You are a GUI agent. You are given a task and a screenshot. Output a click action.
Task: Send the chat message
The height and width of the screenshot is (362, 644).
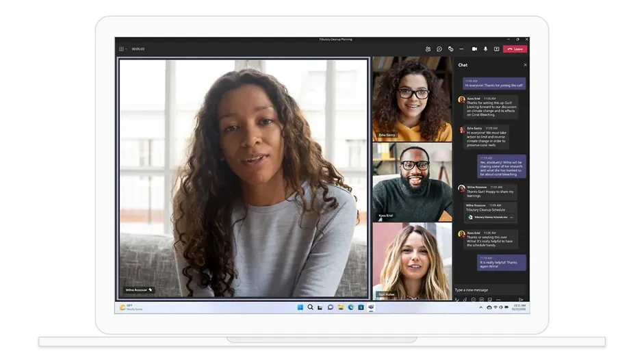point(521,300)
